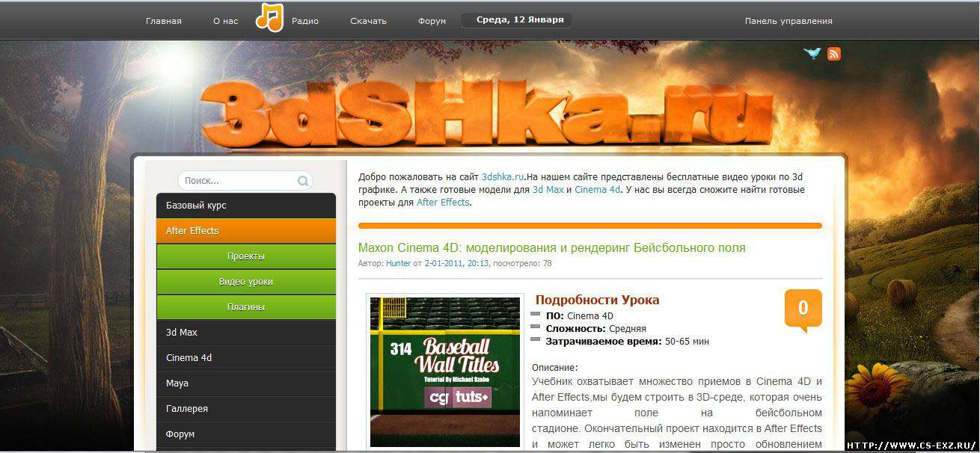The image size is (980, 453).
Task: Open Форум in the top navigation bar
Action: [x=432, y=21]
